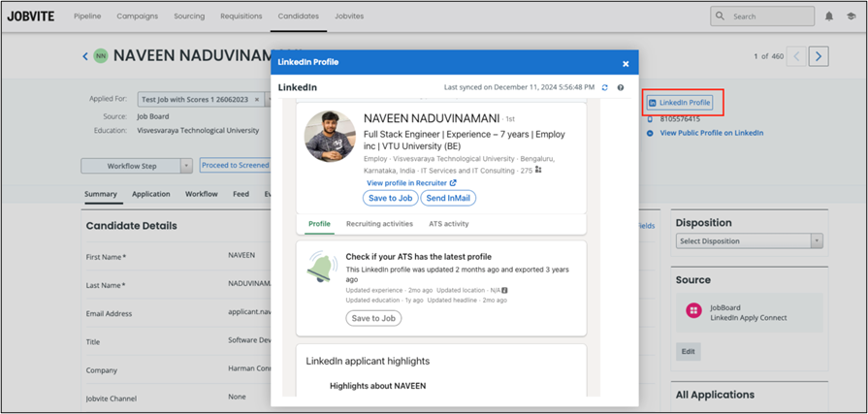Click the Send InMail button
868x414 pixels.
pyautogui.click(x=448, y=198)
